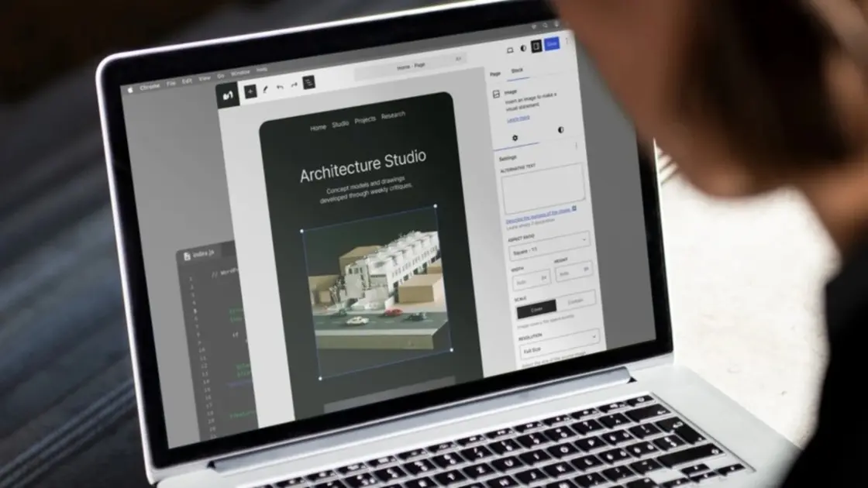Open the Styles tab in block sidebar

pos(560,130)
